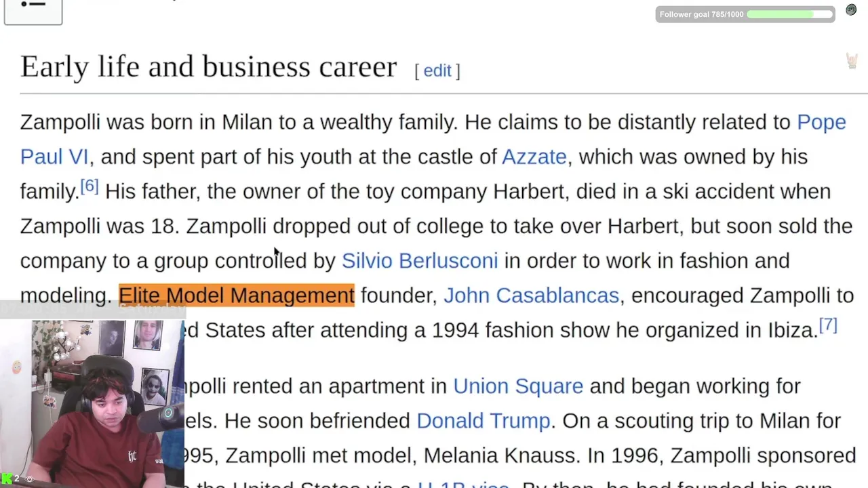Screen dimensions: 868x488
Task: Go to the Silvio Berlusconi article
Action: click(x=419, y=261)
